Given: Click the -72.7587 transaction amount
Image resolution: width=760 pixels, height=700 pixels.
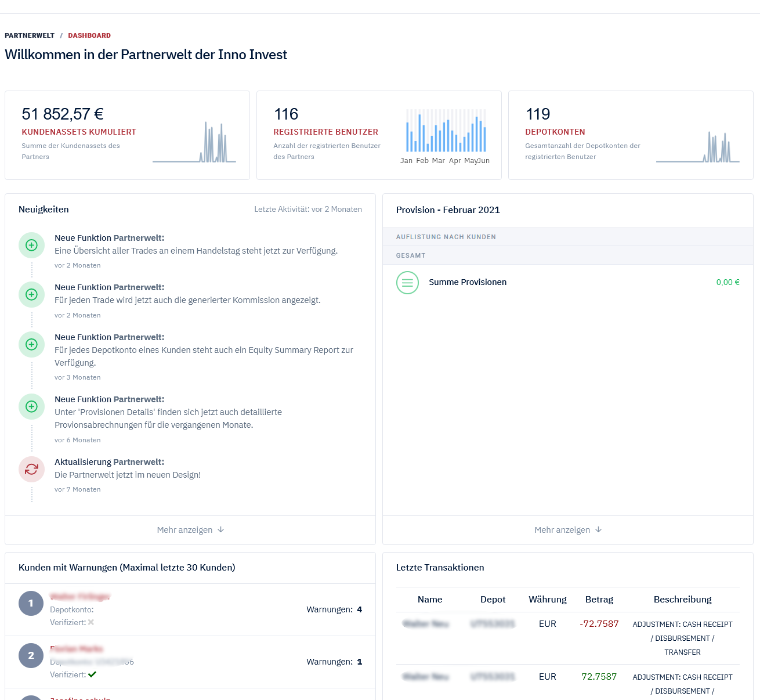Looking at the screenshot, I should pos(599,624).
